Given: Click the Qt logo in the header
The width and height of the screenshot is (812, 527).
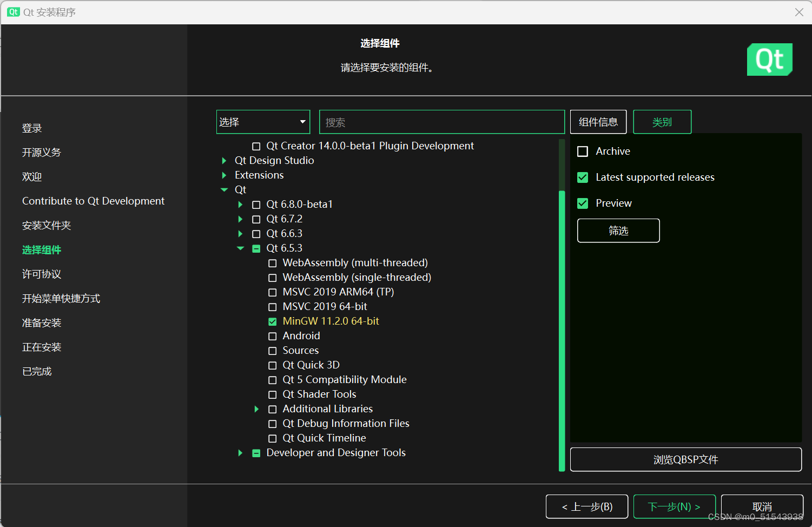Looking at the screenshot, I should tap(769, 60).
